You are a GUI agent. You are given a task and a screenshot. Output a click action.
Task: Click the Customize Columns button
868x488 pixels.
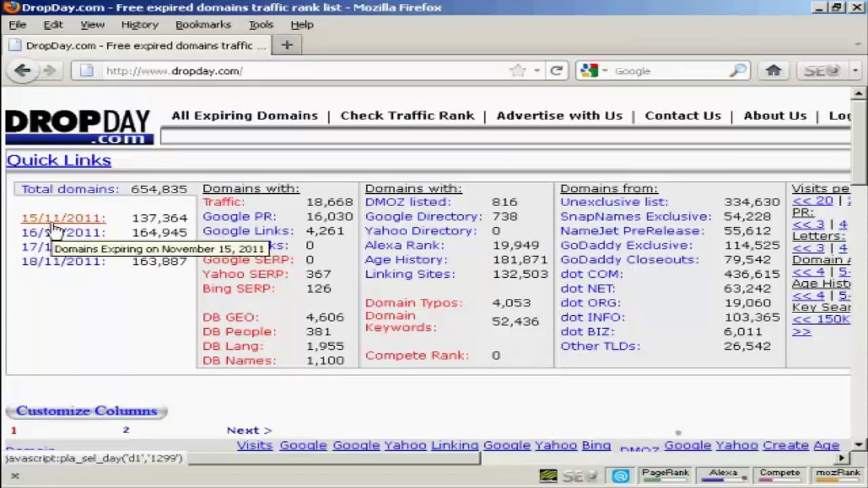tap(86, 411)
